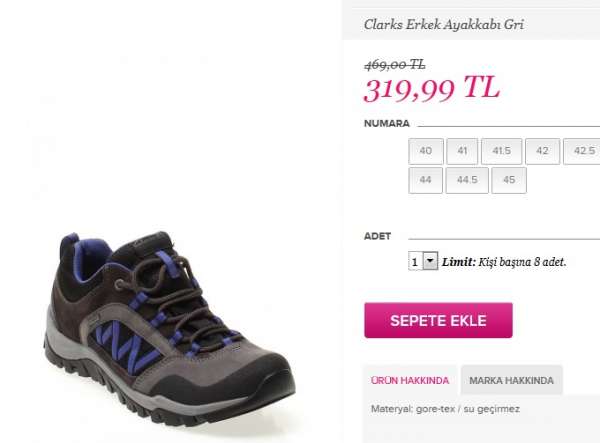Open the Adet quantity dropdown arrow
Viewport: 600px width, 443px height.
click(x=430, y=261)
